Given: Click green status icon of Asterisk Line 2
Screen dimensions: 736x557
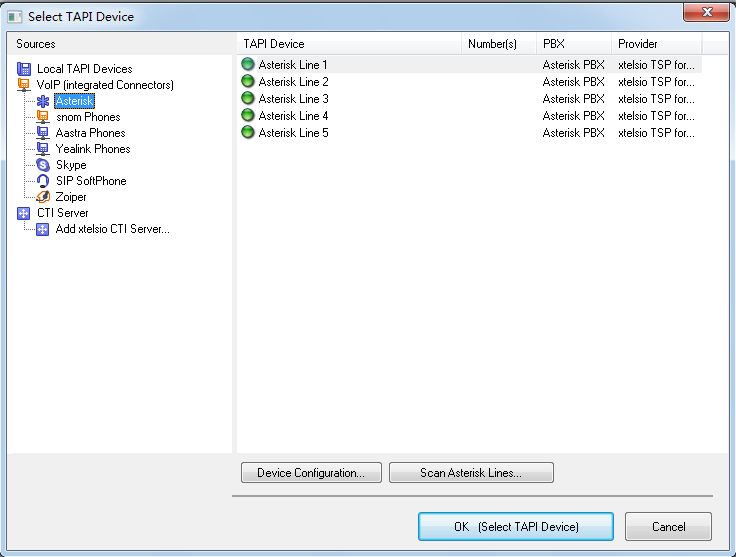Looking at the screenshot, I should coord(248,82).
